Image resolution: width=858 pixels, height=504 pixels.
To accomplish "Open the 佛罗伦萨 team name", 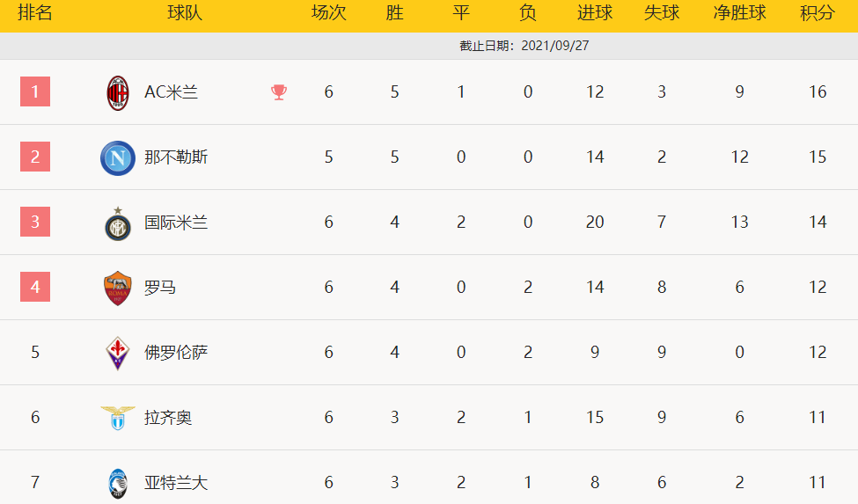I will pos(176,353).
